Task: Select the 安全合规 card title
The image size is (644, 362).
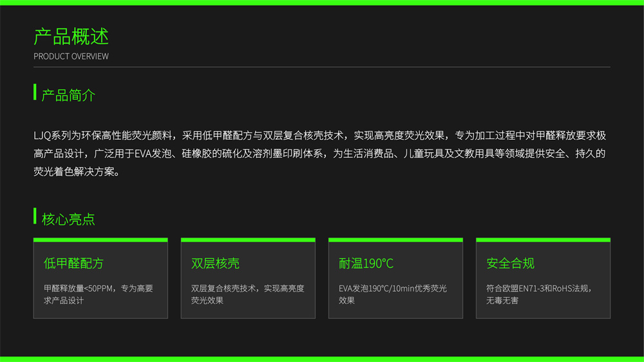Action: pos(510,263)
